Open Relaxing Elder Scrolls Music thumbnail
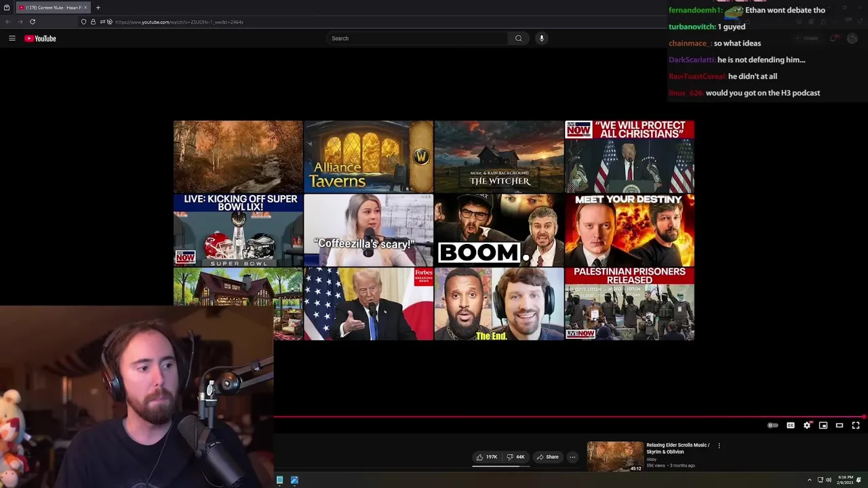Viewport: 868px width, 488px height. coord(615,457)
